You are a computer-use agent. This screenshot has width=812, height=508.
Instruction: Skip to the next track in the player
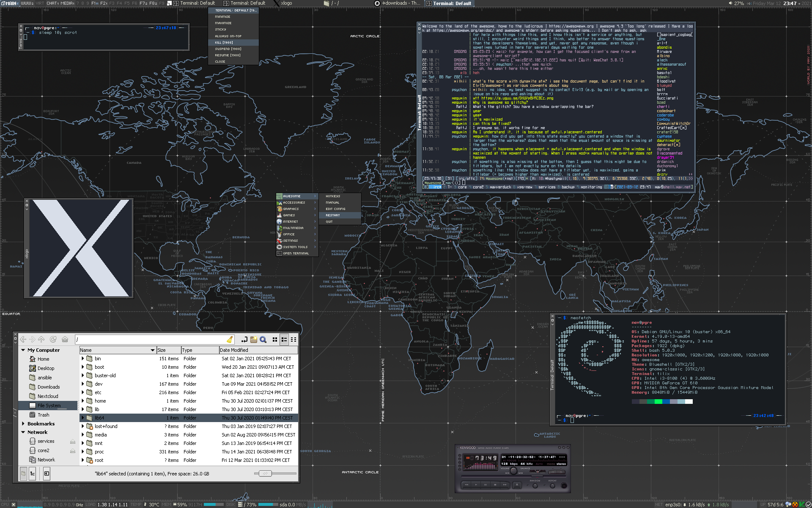click(x=505, y=485)
